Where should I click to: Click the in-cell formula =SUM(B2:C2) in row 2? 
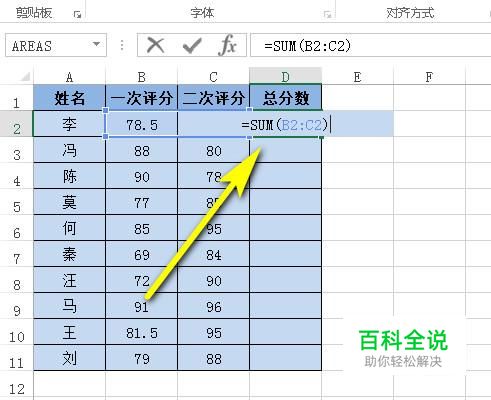(x=285, y=125)
